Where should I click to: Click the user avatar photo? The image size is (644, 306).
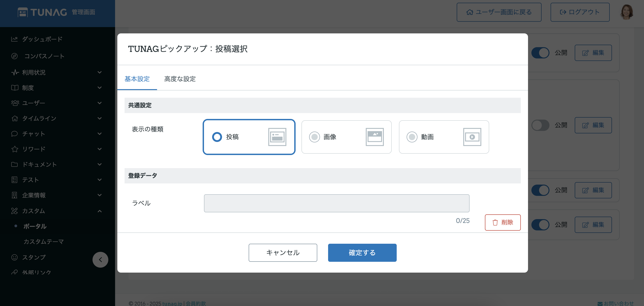627,12
